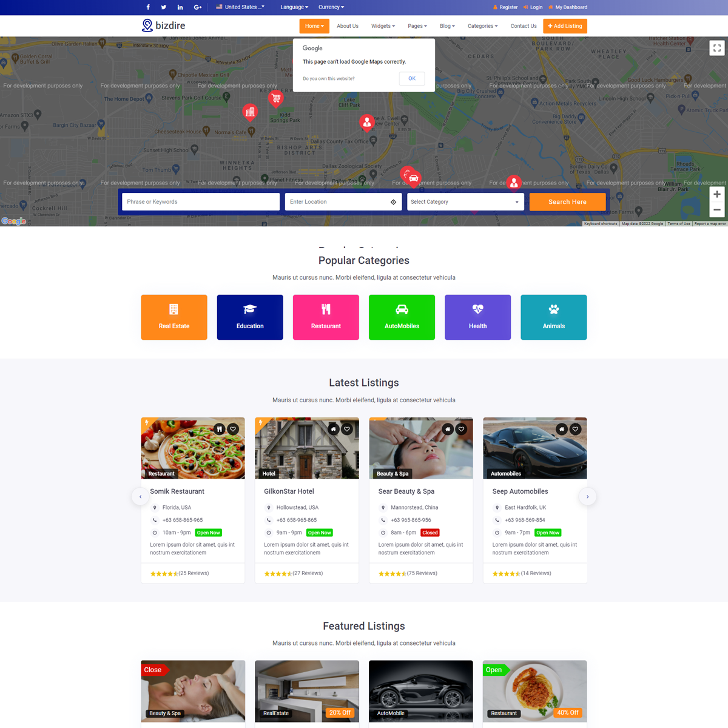Switch to the About Us page
Viewport: 728px width, 728px height.
(347, 26)
